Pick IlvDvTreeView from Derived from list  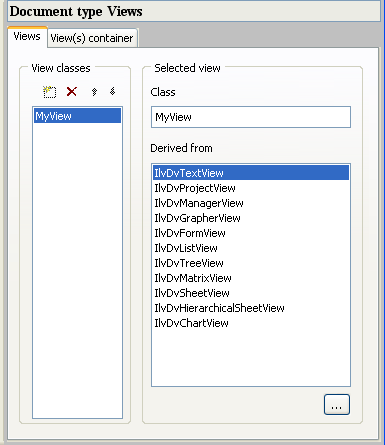[x=251, y=263]
